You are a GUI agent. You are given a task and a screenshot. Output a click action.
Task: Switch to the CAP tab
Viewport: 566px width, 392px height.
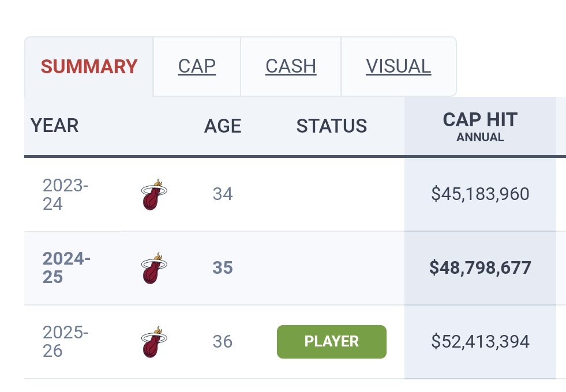click(197, 66)
